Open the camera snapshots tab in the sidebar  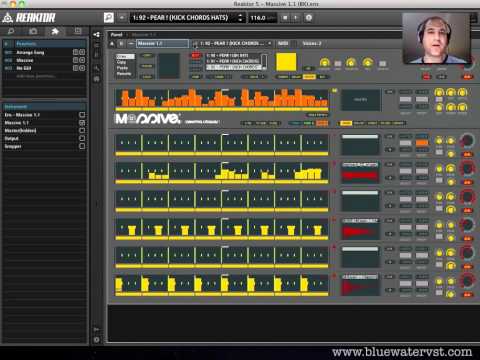click(x=33, y=31)
